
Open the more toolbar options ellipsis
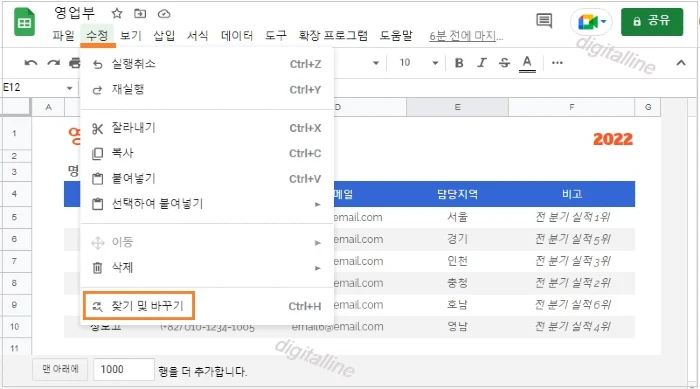point(557,63)
